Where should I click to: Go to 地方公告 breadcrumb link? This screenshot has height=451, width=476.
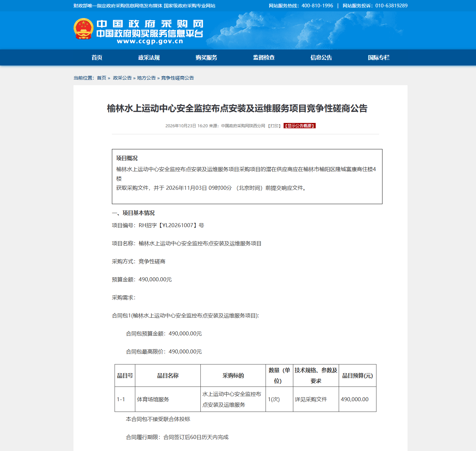pyautogui.click(x=146, y=78)
